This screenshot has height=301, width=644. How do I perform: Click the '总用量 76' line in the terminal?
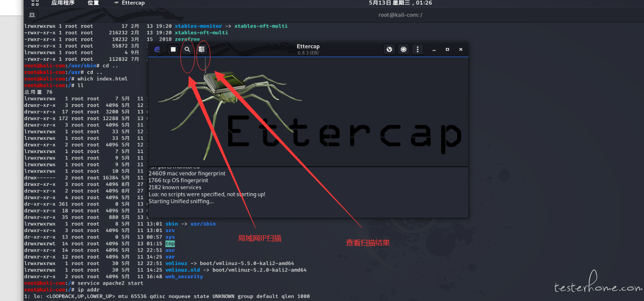[38, 92]
